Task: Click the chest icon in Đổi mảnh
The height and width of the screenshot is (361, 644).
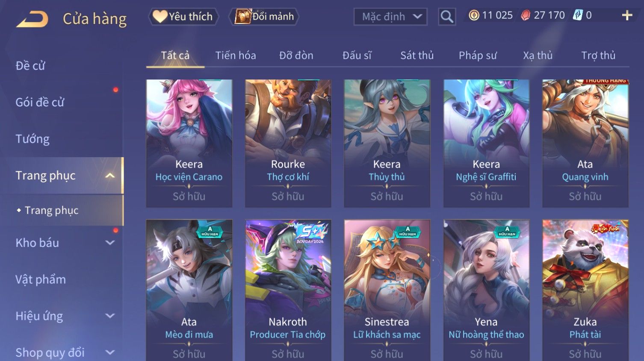Action: point(243,16)
